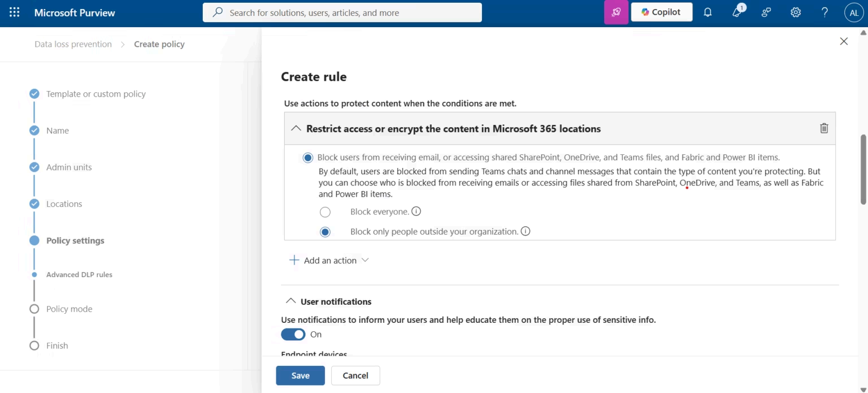Click the Policy mode step circle

[x=34, y=309]
